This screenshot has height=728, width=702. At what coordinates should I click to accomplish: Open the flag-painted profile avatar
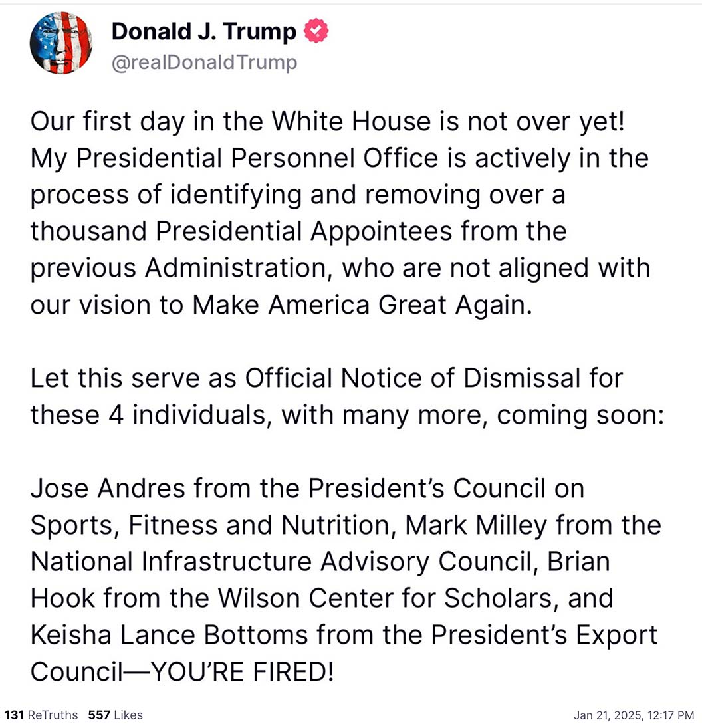[x=60, y=43]
